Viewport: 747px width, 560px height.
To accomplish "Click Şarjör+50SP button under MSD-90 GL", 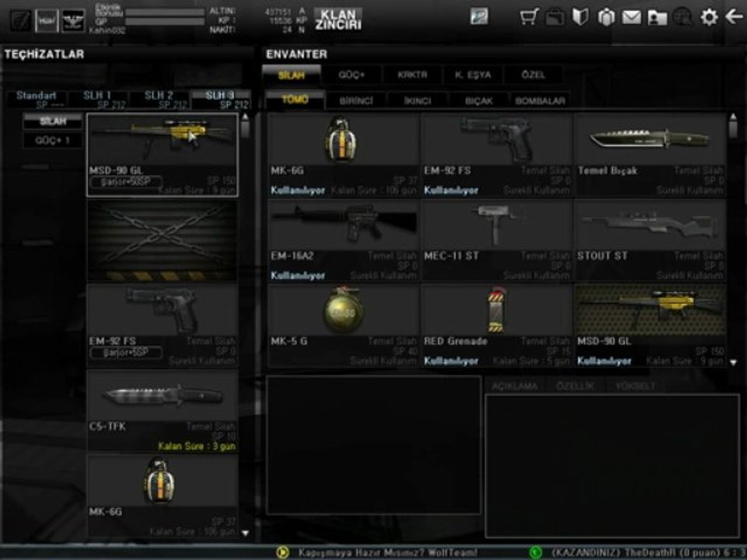I will (x=125, y=182).
